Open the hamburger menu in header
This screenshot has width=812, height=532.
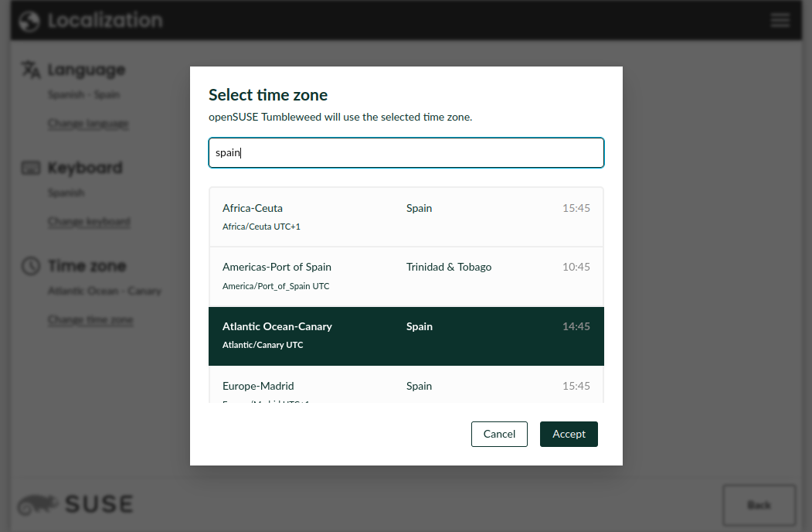[x=780, y=21]
